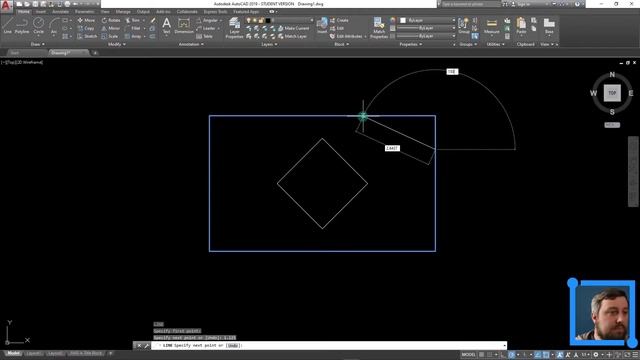Click the Rotate tool
The width and height of the screenshot is (640, 360).
(111, 20)
